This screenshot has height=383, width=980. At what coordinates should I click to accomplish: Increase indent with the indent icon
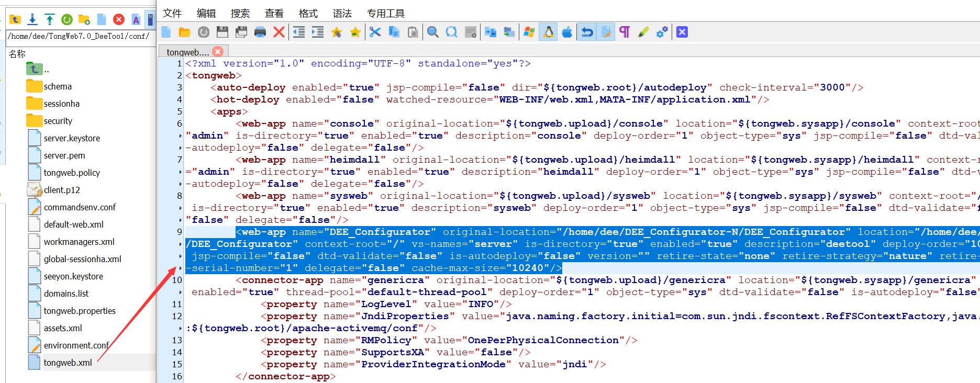[x=318, y=32]
